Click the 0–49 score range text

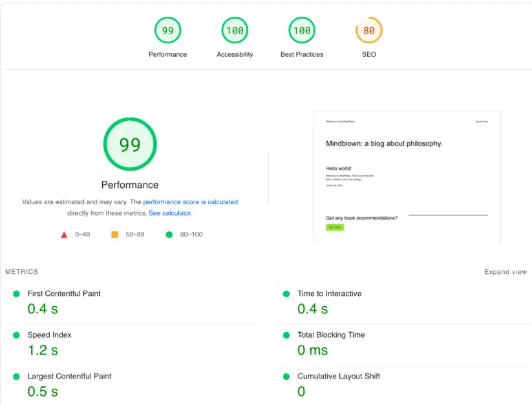click(83, 234)
